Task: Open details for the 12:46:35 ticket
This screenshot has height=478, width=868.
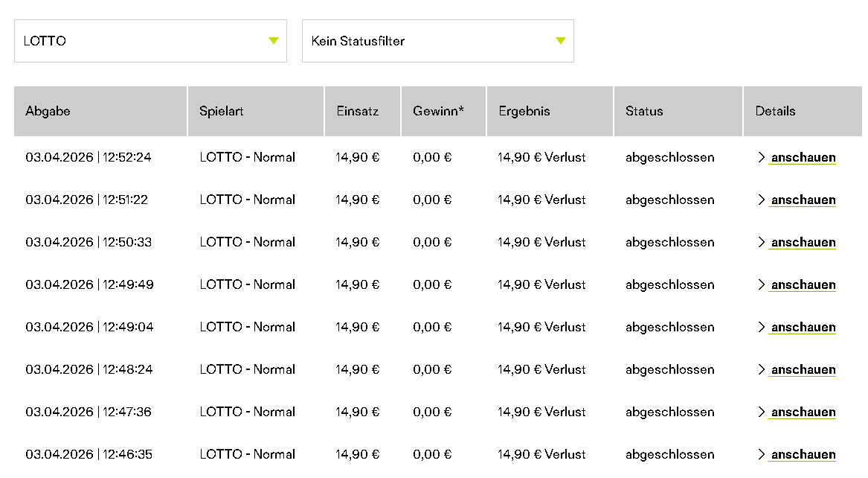Action: (x=803, y=455)
